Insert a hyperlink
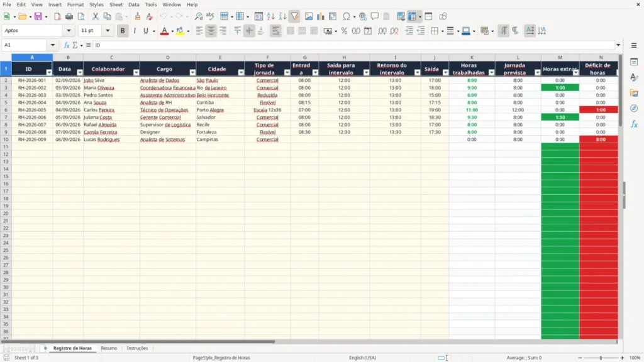Image resolution: width=644 pixels, height=362 pixels. [x=363, y=16]
